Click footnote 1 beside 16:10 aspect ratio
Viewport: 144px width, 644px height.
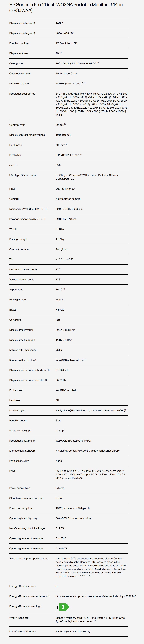pyautogui.click(x=64, y=289)
